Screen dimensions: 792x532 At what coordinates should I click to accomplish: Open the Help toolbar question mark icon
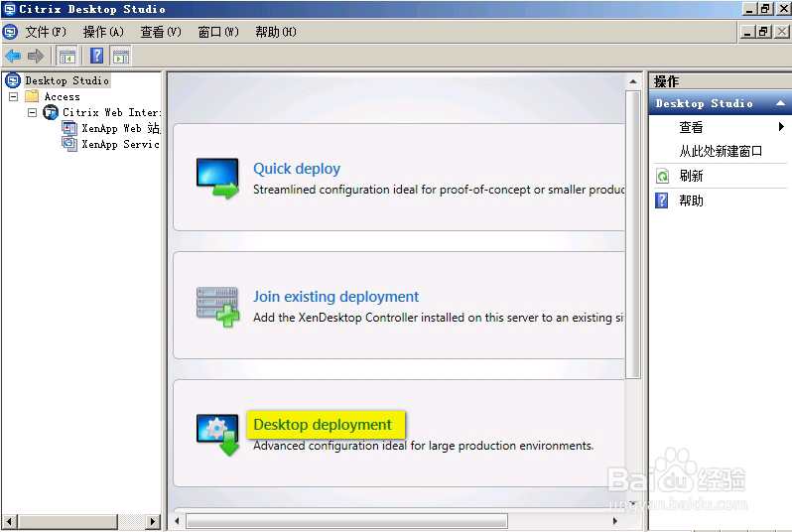96,56
